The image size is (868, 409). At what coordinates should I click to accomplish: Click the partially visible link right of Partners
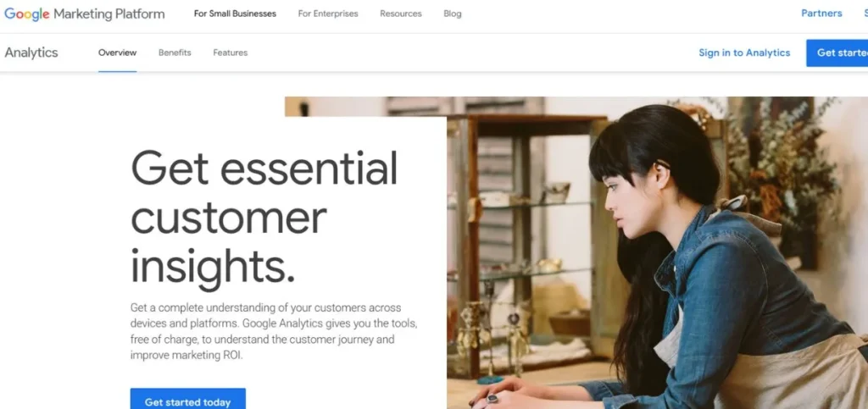pyautogui.click(x=865, y=14)
